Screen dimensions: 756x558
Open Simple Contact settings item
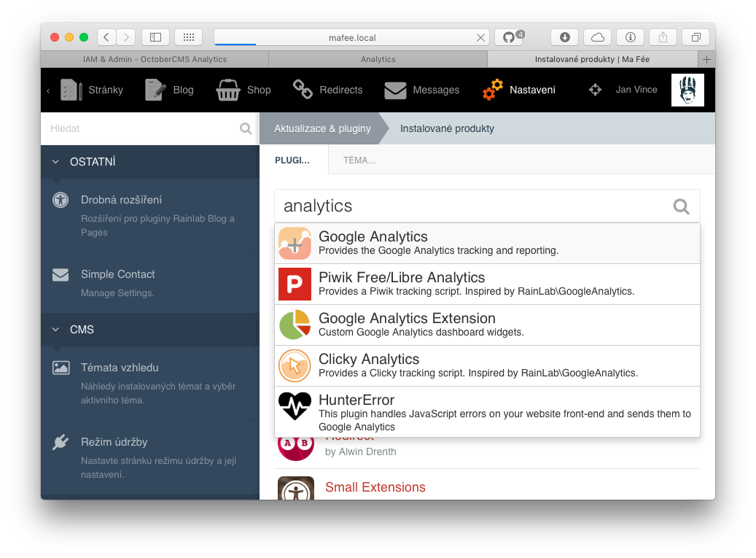[150, 283]
